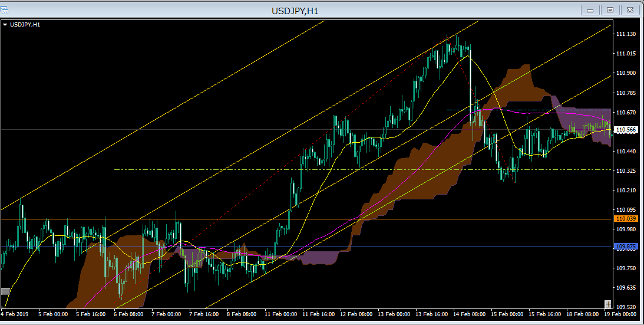644x325 pixels.
Task: Click price axis value 110.210
Action: point(626,190)
